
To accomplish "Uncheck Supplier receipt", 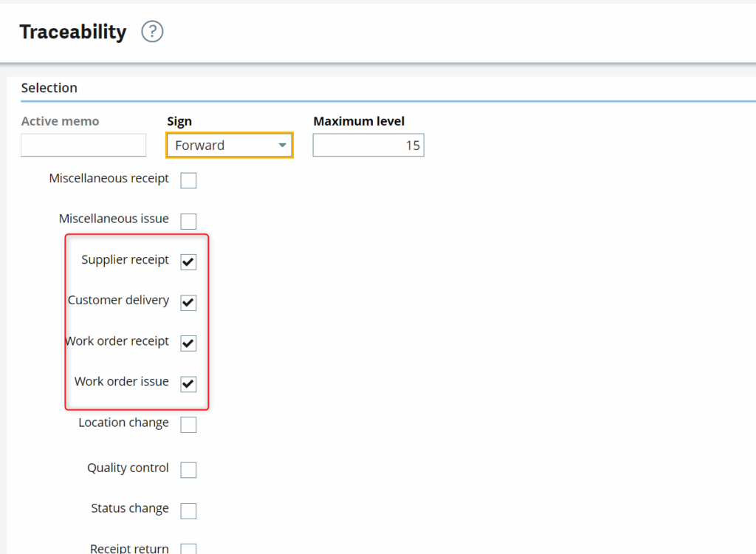I will 188,261.
